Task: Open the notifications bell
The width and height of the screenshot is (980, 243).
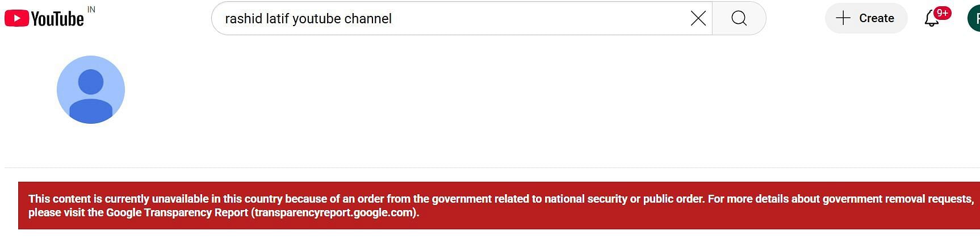Action: coord(931,19)
